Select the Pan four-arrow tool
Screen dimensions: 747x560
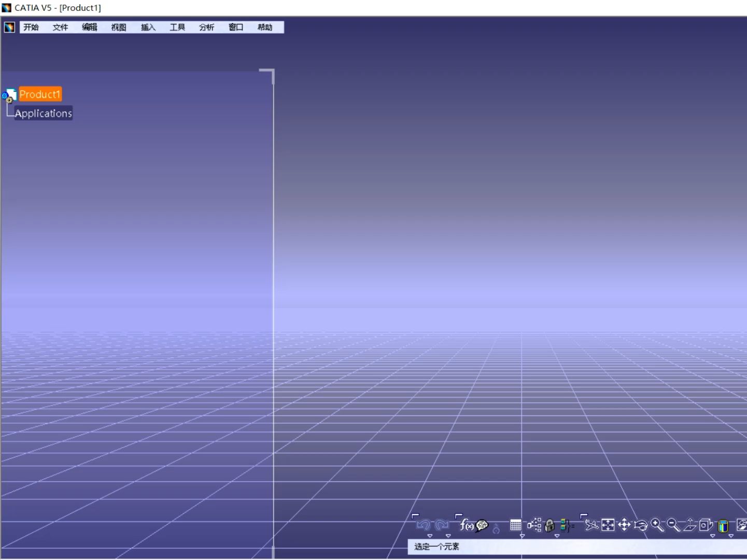point(624,525)
